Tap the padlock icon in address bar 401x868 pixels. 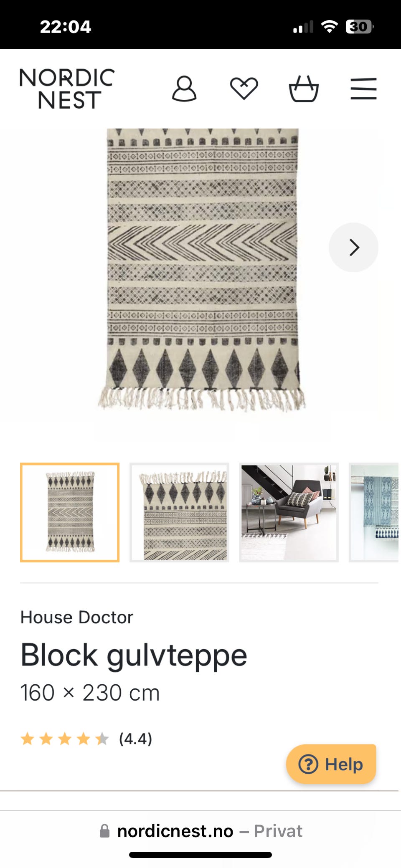tap(104, 831)
